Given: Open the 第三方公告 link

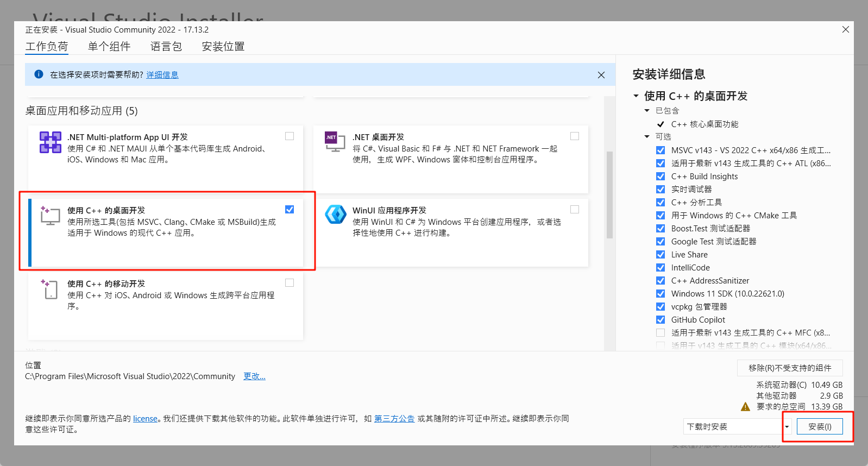Looking at the screenshot, I should pos(394,419).
